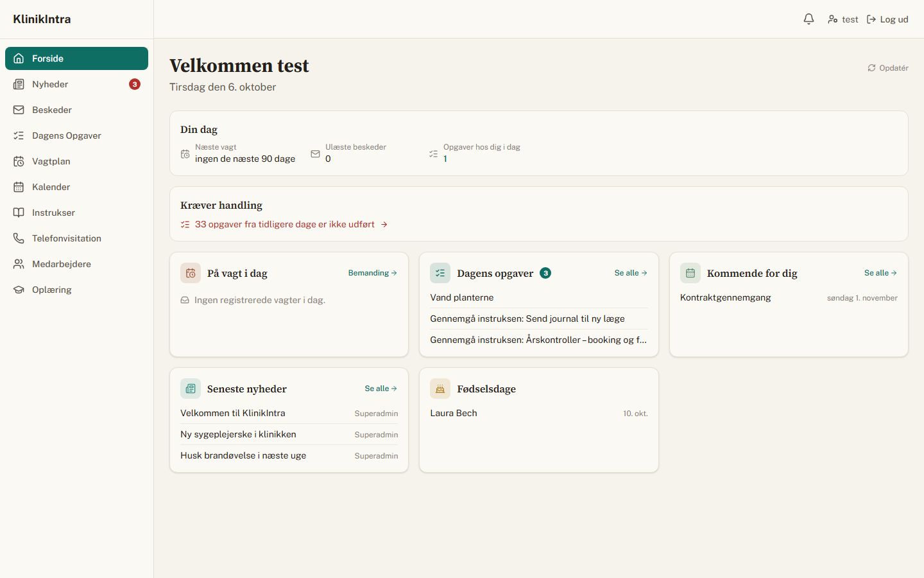This screenshot has width=924, height=578.
Task: Click Se alle in Kommende for dig
Action: click(880, 273)
